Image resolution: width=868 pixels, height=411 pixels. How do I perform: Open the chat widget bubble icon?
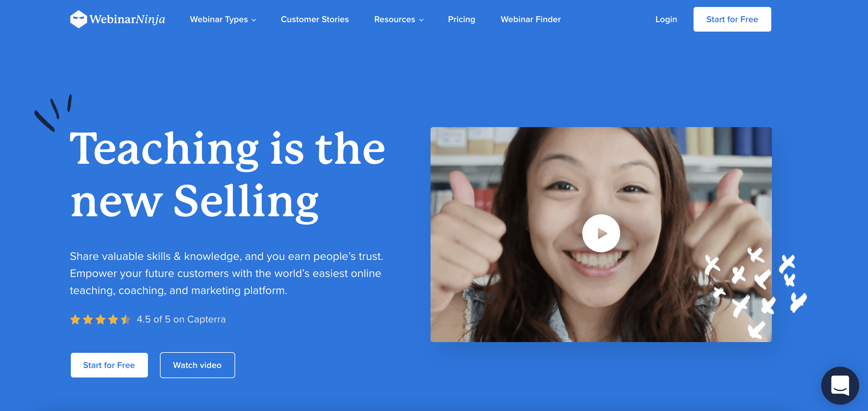tap(840, 385)
